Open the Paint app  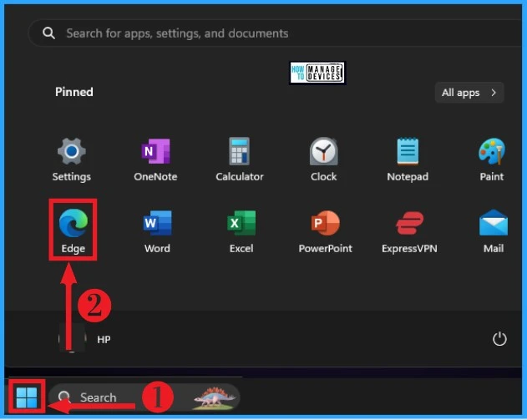(x=491, y=159)
